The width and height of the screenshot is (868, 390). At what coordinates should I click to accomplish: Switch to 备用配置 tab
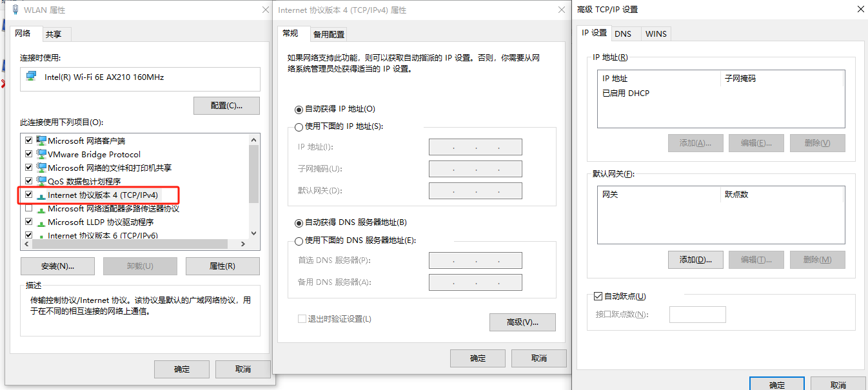329,34
